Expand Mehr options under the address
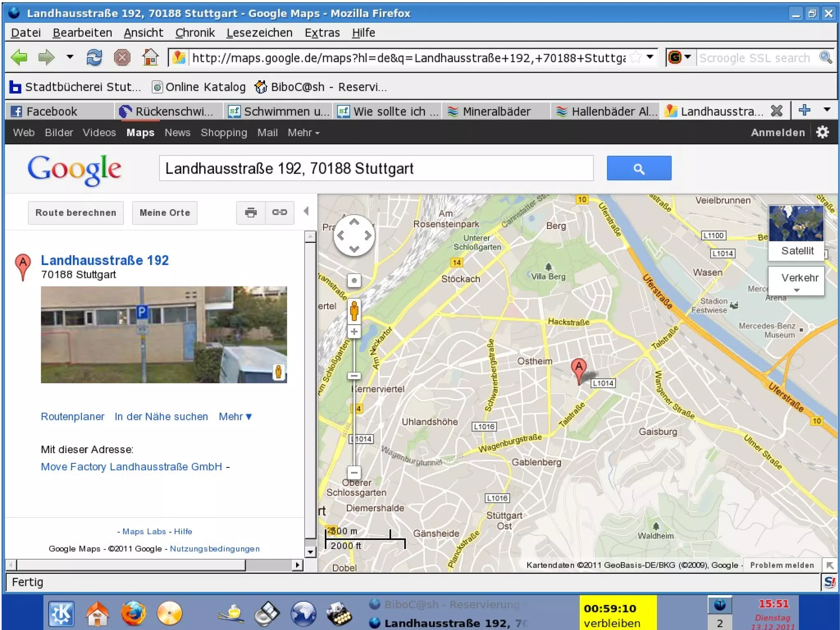The image size is (840, 630). [x=235, y=417]
